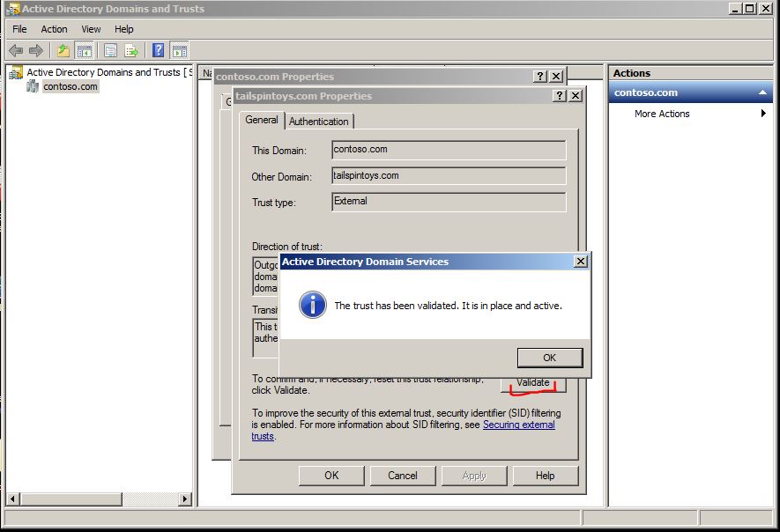Click the Active Directory Domains and Trusts root icon
The image size is (780, 532).
tap(16, 72)
